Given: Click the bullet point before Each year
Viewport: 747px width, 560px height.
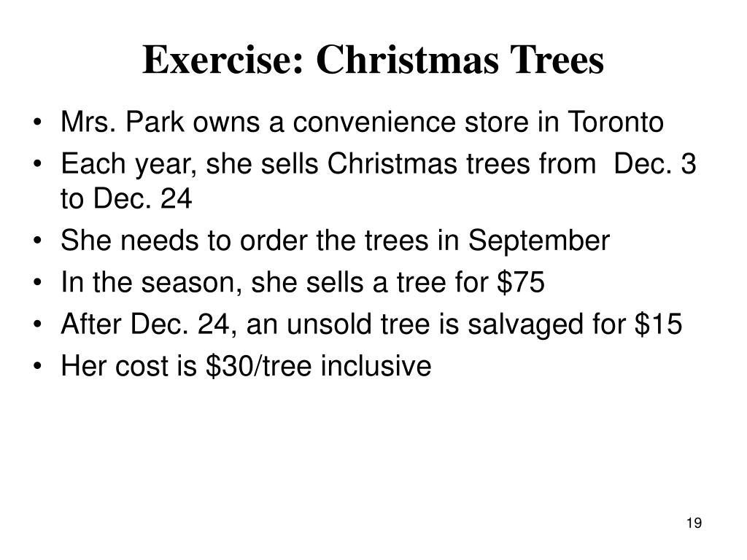Looking at the screenshot, I should 37,163.
